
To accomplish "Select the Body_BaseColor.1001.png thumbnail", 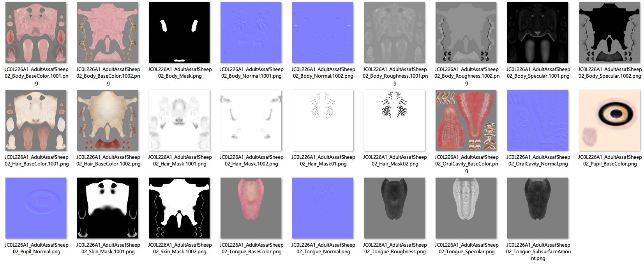I will (36, 32).
